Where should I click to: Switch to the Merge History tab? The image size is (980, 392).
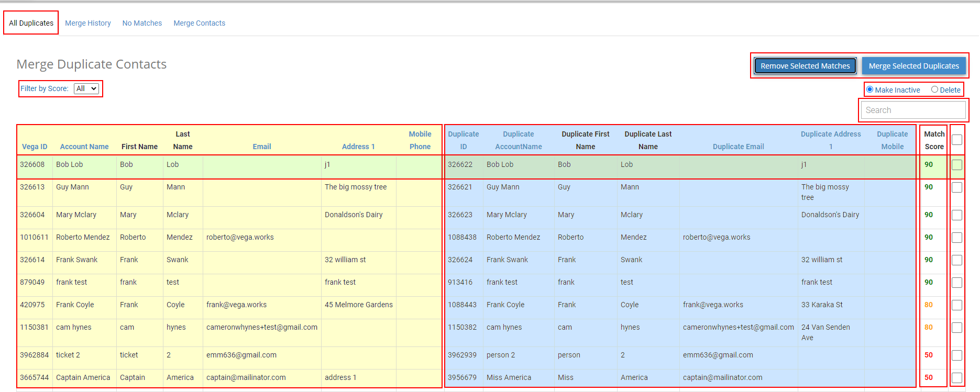click(88, 23)
